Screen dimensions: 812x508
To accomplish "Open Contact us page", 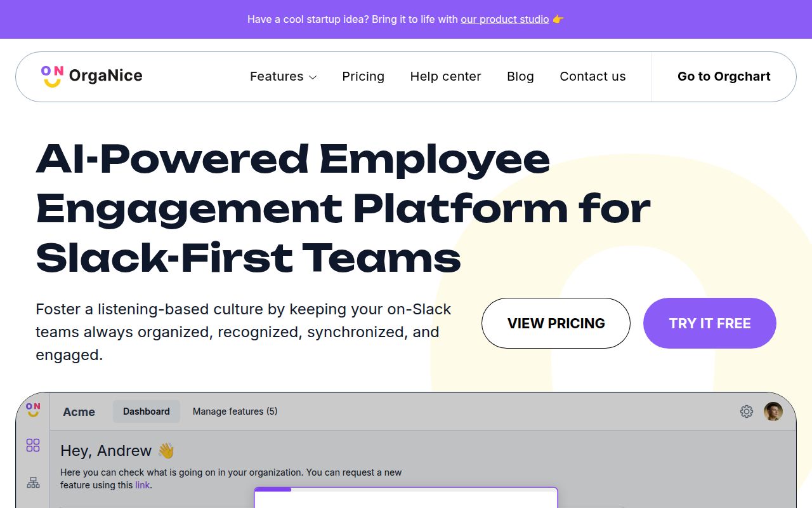I will pyautogui.click(x=593, y=76).
